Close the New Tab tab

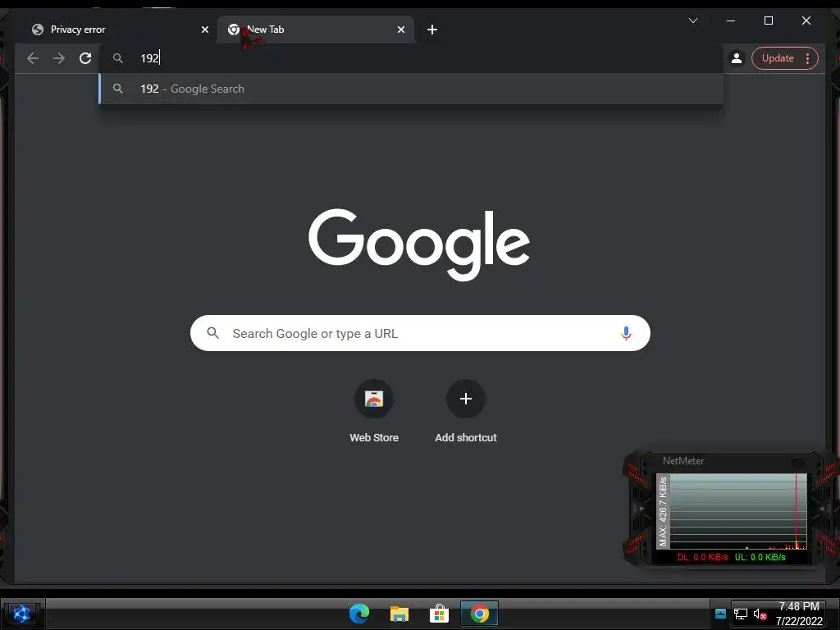pyautogui.click(x=400, y=30)
